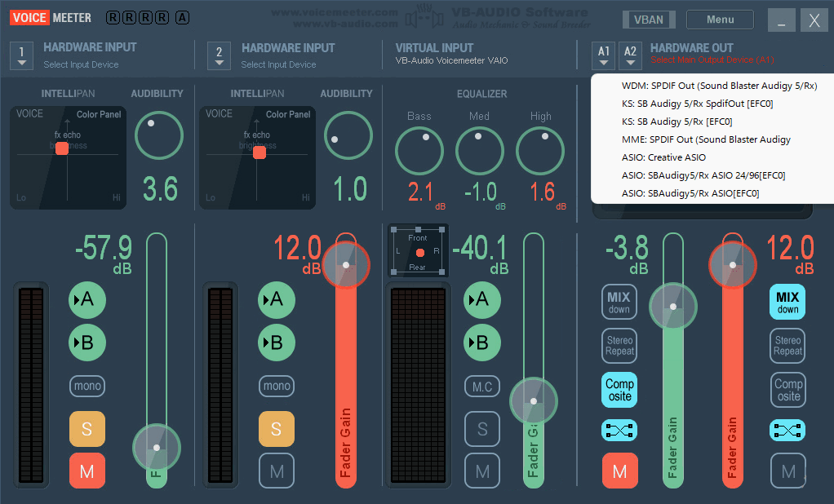This screenshot has width=834, height=504.
Task: Click A1 output fader gain knob
Action: (673, 306)
